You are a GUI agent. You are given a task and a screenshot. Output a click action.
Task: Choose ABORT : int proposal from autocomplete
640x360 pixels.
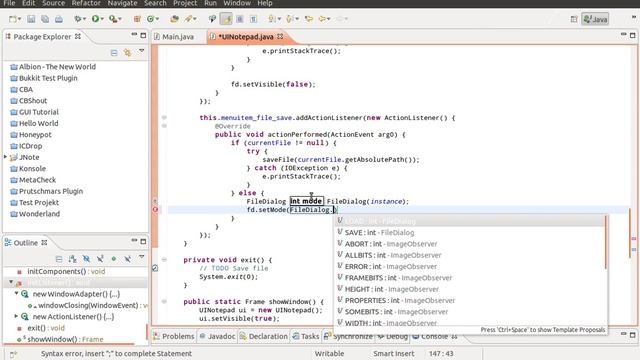[469, 244]
